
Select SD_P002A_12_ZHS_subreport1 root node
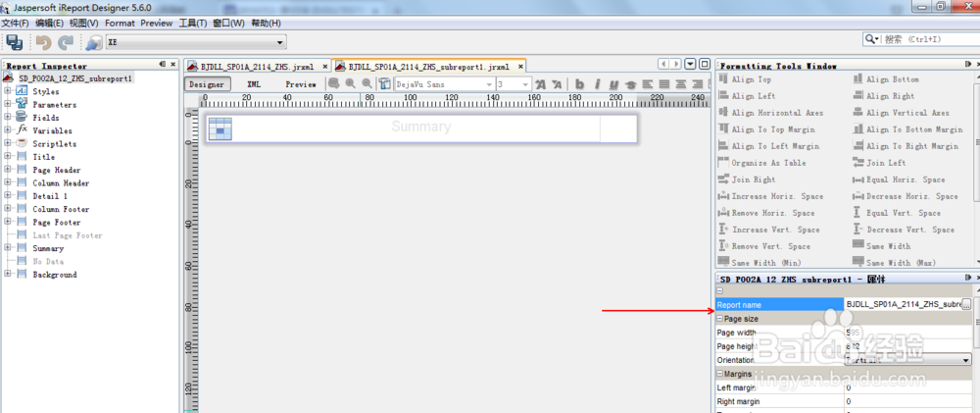(x=74, y=78)
